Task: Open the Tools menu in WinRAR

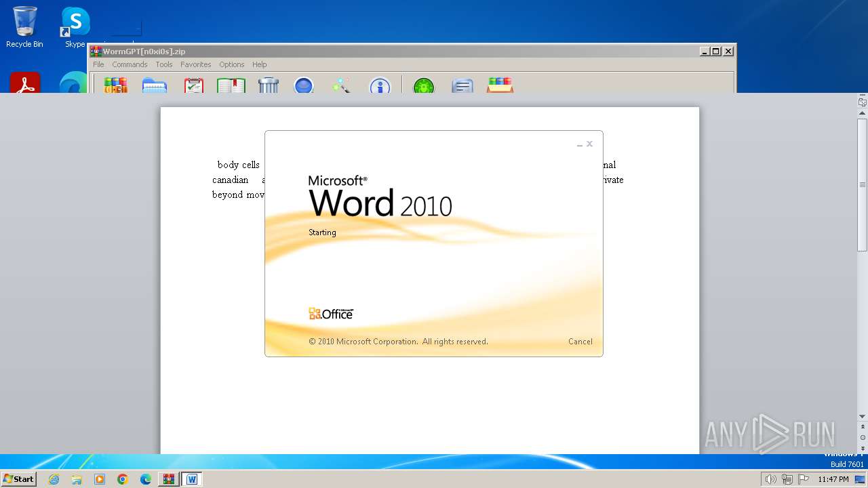Action: 164,64
